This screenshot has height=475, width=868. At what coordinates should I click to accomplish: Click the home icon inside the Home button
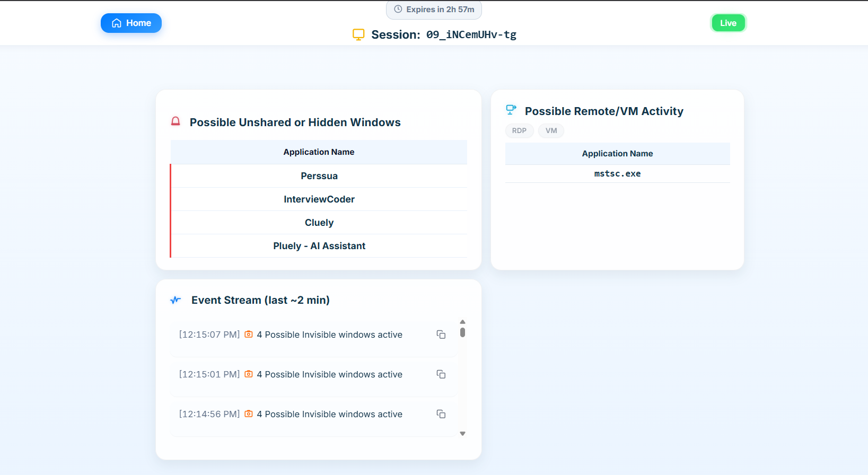tap(117, 23)
